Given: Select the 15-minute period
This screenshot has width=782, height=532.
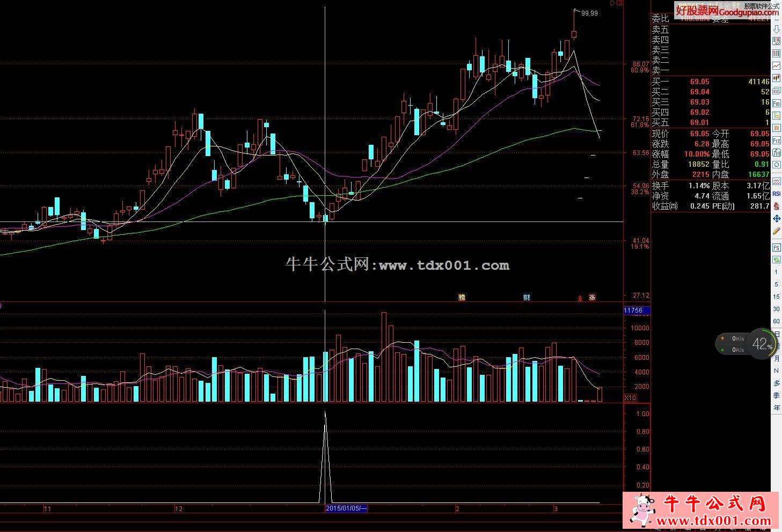Looking at the screenshot, I should [x=776, y=297].
